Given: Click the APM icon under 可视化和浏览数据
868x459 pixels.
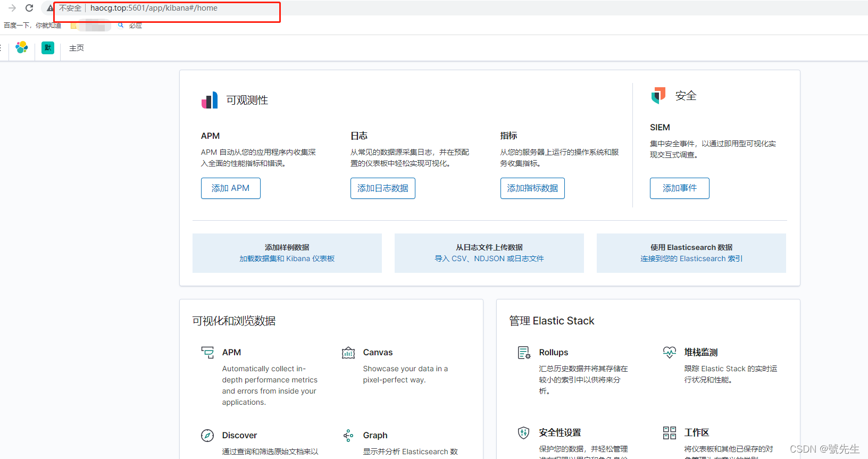Looking at the screenshot, I should tap(207, 352).
